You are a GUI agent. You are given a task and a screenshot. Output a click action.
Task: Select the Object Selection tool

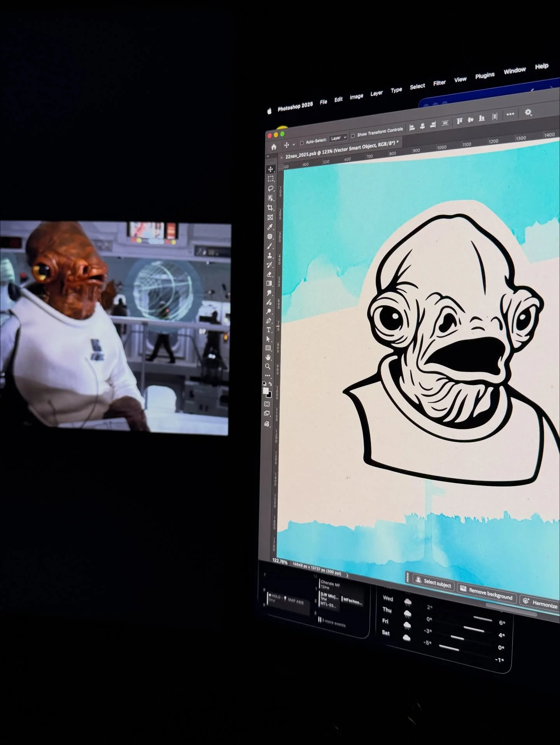[271, 198]
